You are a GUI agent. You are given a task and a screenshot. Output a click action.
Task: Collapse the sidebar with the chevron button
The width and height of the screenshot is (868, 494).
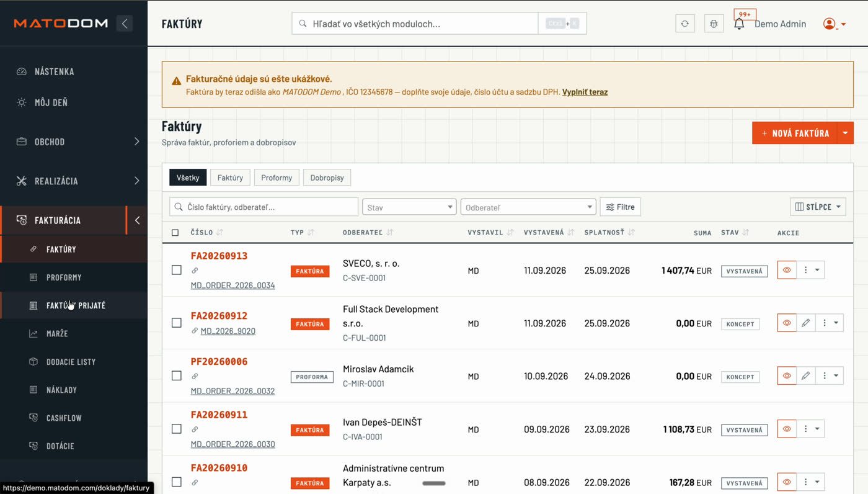[125, 24]
